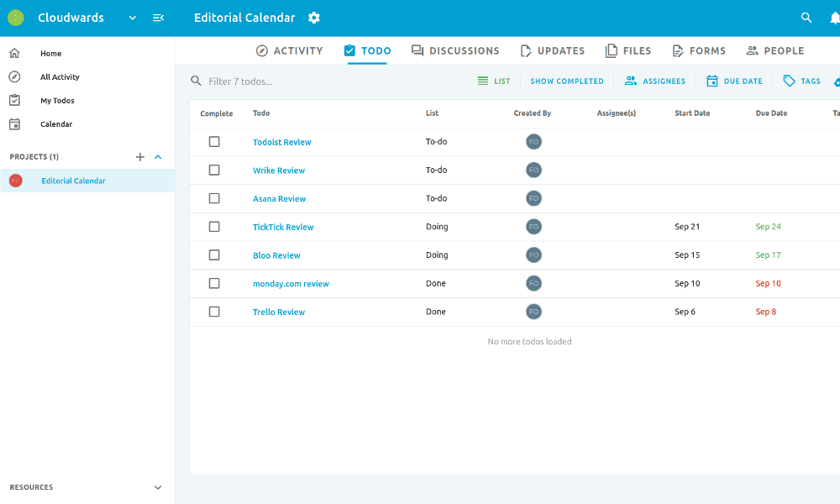
Task: Open the Cloudwards workspace dropdown arrow
Action: click(133, 18)
